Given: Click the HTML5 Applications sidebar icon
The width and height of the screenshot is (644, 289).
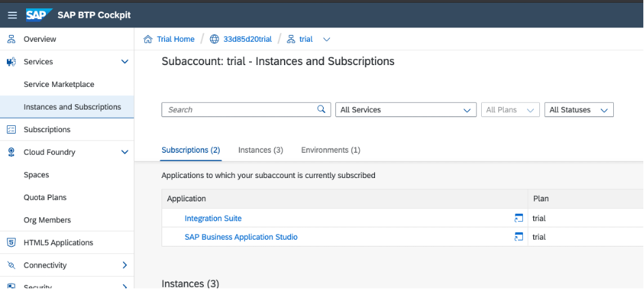Looking at the screenshot, I should [x=11, y=242].
